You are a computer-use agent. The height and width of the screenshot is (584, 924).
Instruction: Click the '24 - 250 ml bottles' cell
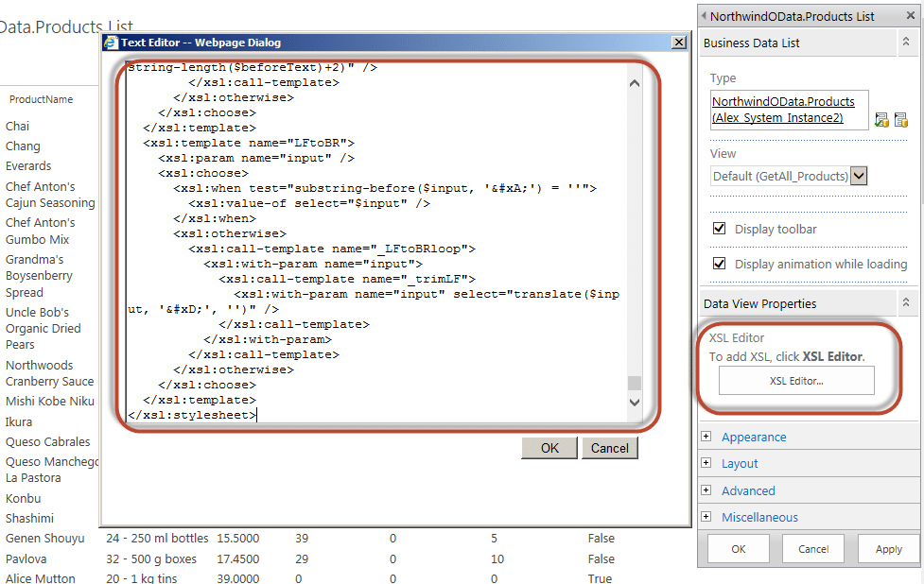click(157, 538)
